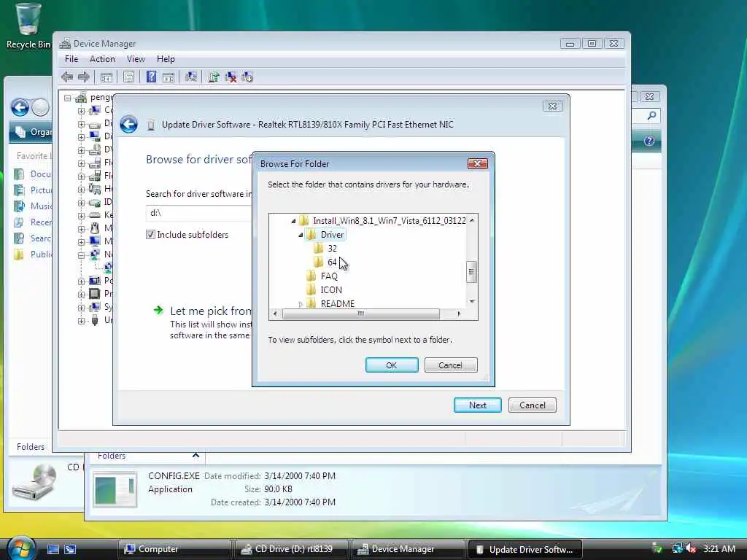Click the blue Help question-mark toolbar icon
This screenshot has width=747, height=560.
(x=151, y=77)
